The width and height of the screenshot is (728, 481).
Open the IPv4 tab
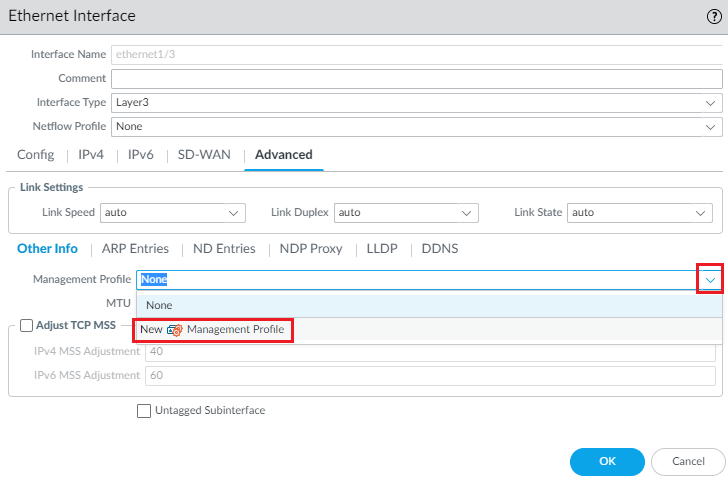[90, 155]
